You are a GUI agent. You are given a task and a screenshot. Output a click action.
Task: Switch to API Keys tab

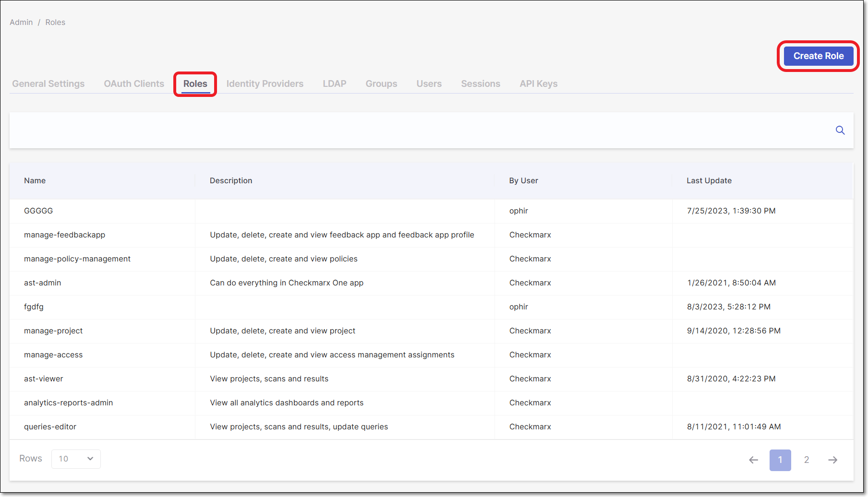tap(539, 84)
